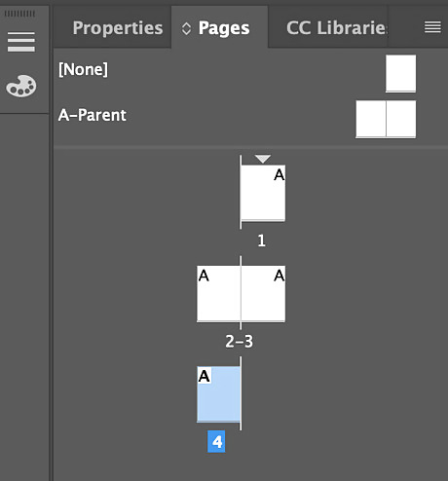Screen dimensions: 448x481
Task: Select the Pages tab
Action: [x=224, y=28]
